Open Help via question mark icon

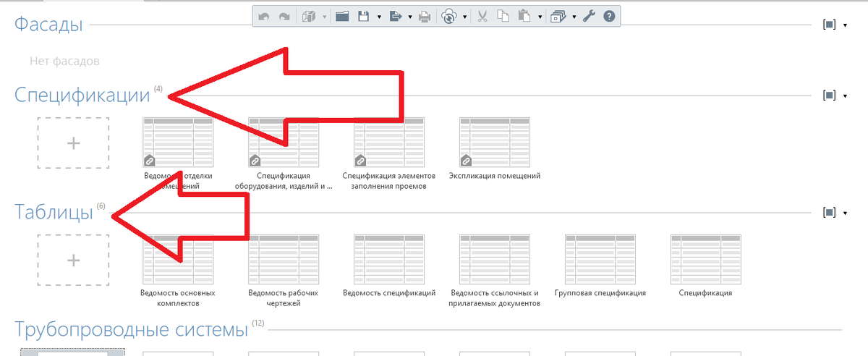click(x=609, y=16)
